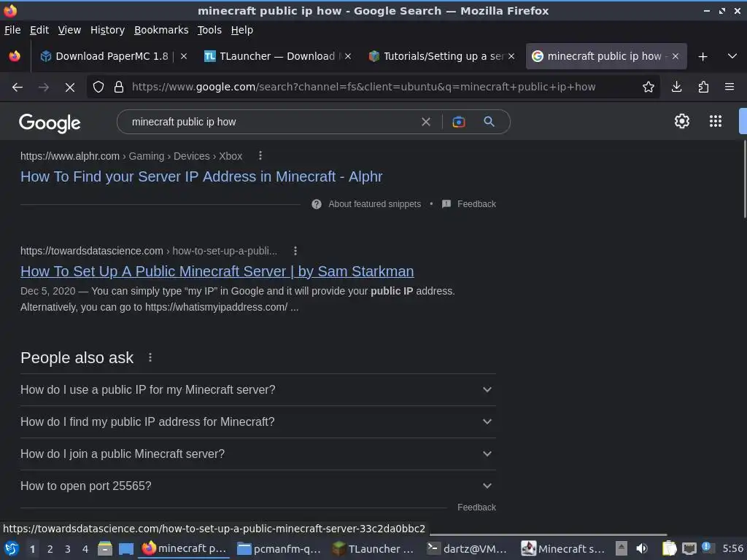Go to the Google logo homepage
This screenshot has width=747, height=560.
(50, 122)
